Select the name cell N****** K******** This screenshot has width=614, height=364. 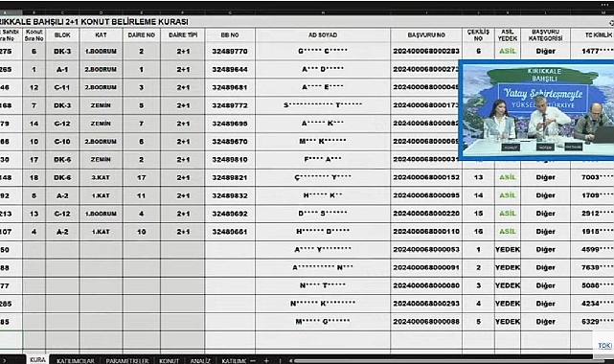(x=323, y=304)
